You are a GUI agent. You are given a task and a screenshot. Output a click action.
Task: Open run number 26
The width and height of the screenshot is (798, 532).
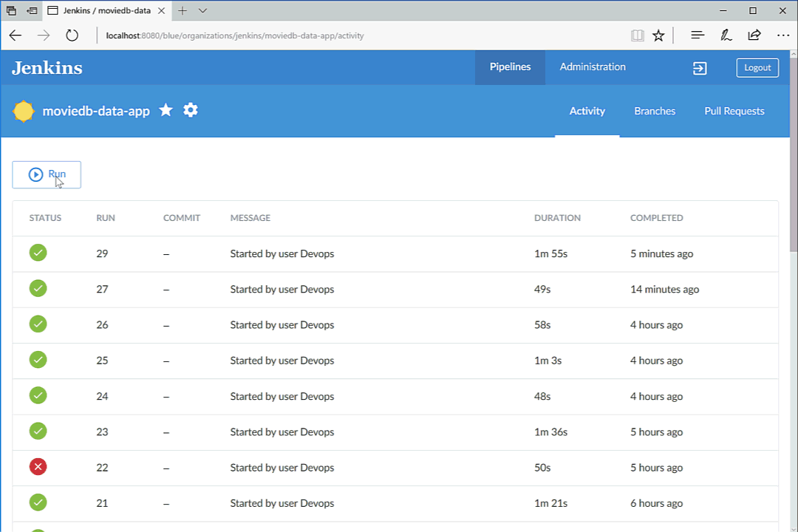pos(102,325)
